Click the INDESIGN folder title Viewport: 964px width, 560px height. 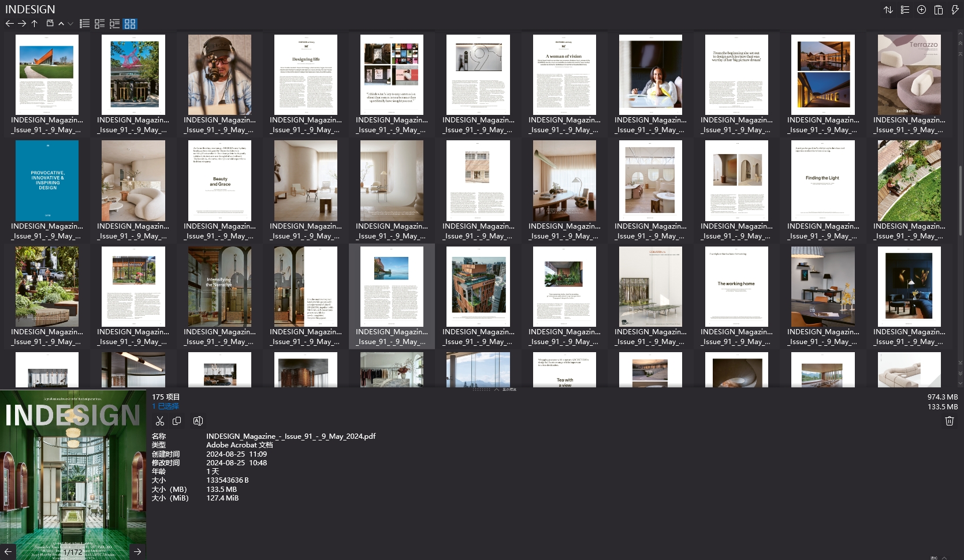[30, 9]
